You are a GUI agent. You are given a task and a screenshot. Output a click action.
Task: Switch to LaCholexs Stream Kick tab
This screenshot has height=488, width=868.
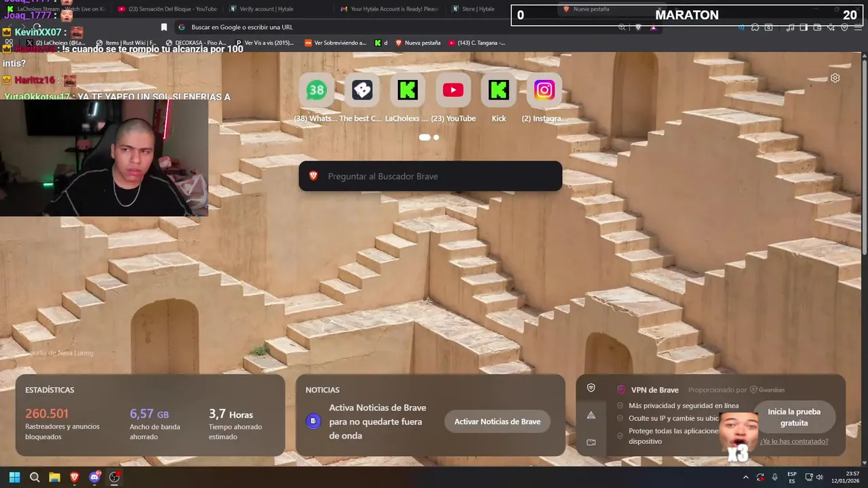[x=56, y=9]
